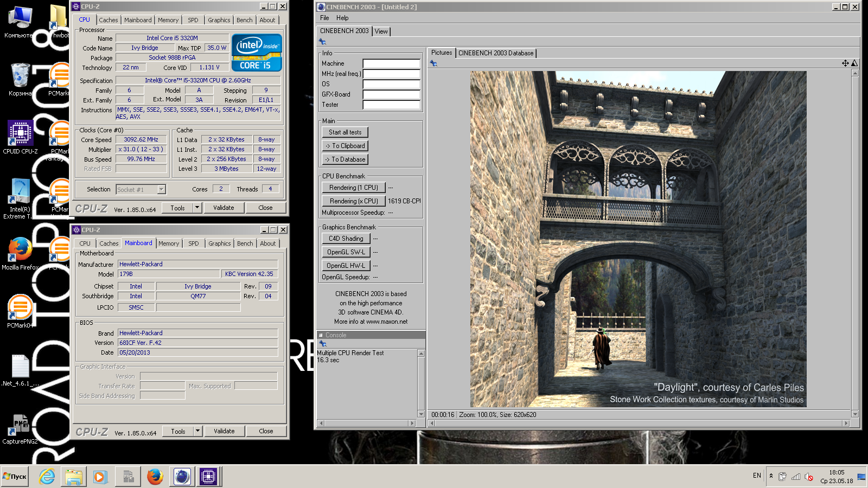Open PCMark04 desktop shortcut
This screenshot has width=868, height=488.
pyautogui.click(x=20, y=311)
